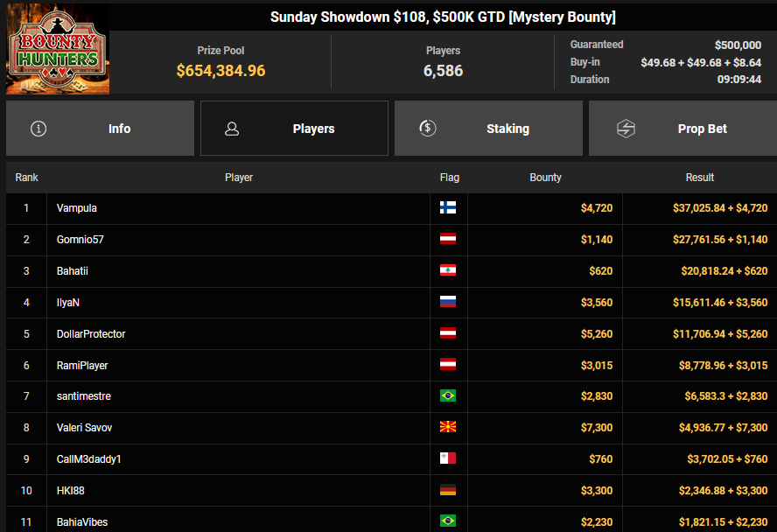Screen dimensions: 777x532
Task: Click the dollar coin Staking icon
Action: click(427, 129)
